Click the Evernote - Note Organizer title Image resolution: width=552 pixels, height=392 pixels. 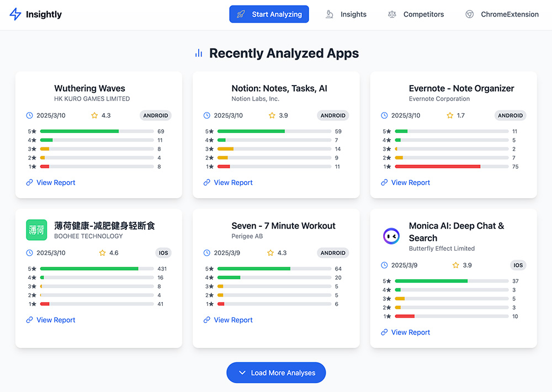[x=461, y=88]
